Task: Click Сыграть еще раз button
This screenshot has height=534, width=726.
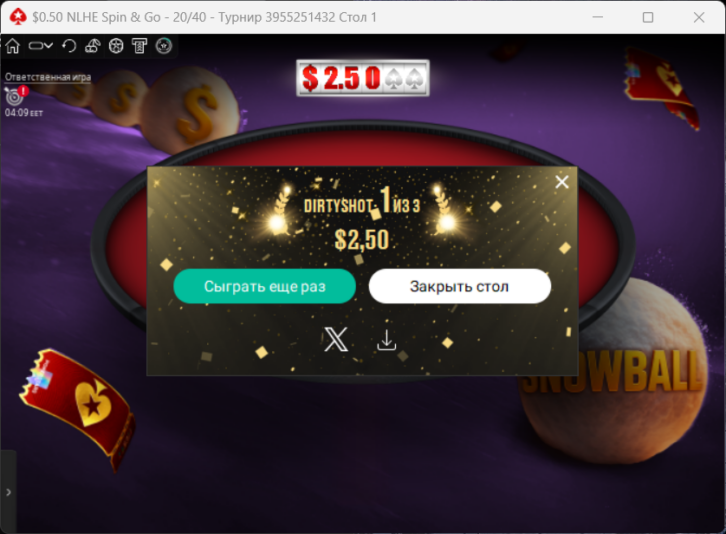Action: coord(264,286)
